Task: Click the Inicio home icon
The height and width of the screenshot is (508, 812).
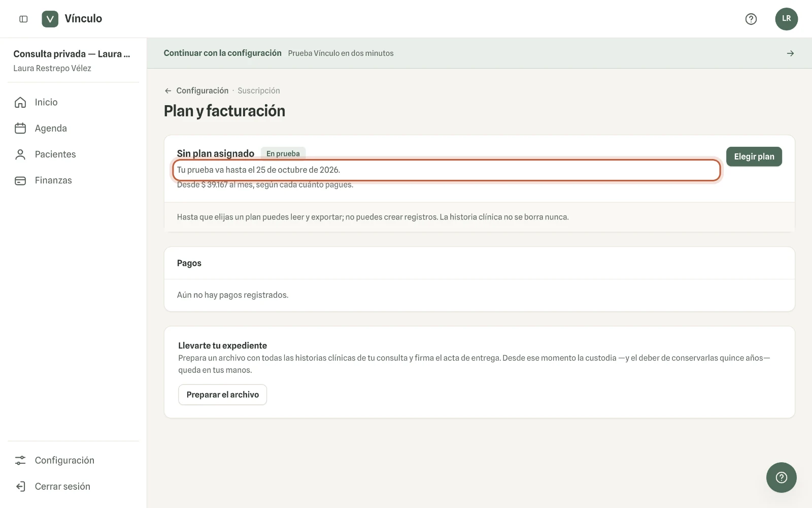Action: (x=20, y=102)
